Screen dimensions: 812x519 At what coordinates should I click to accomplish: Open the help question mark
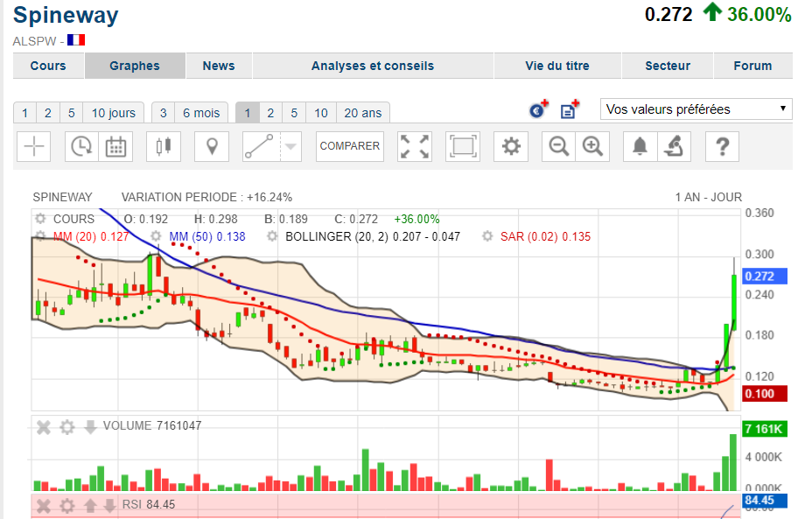[x=723, y=146]
